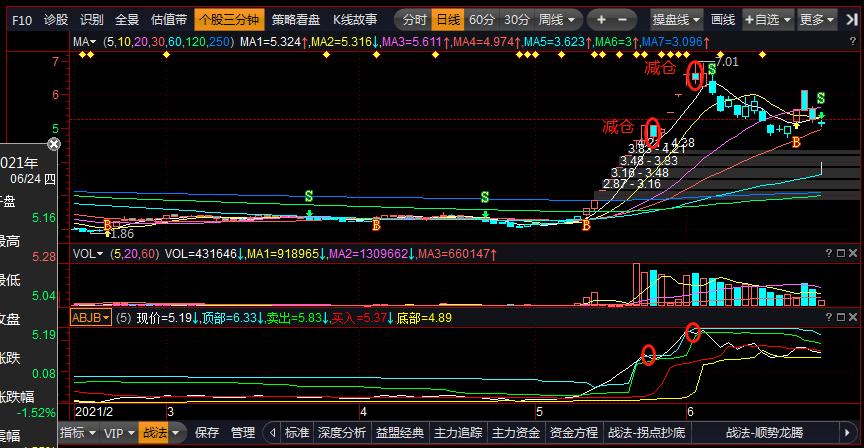Switch to the 60分 chart period
The height and width of the screenshot is (448, 864).
(x=482, y=20)
